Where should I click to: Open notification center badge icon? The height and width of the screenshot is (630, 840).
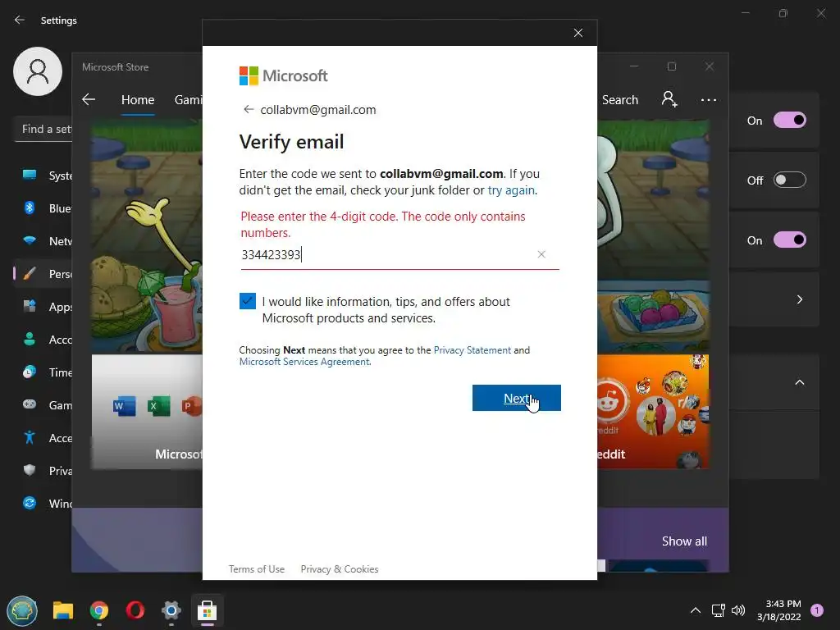pos(817,610)
